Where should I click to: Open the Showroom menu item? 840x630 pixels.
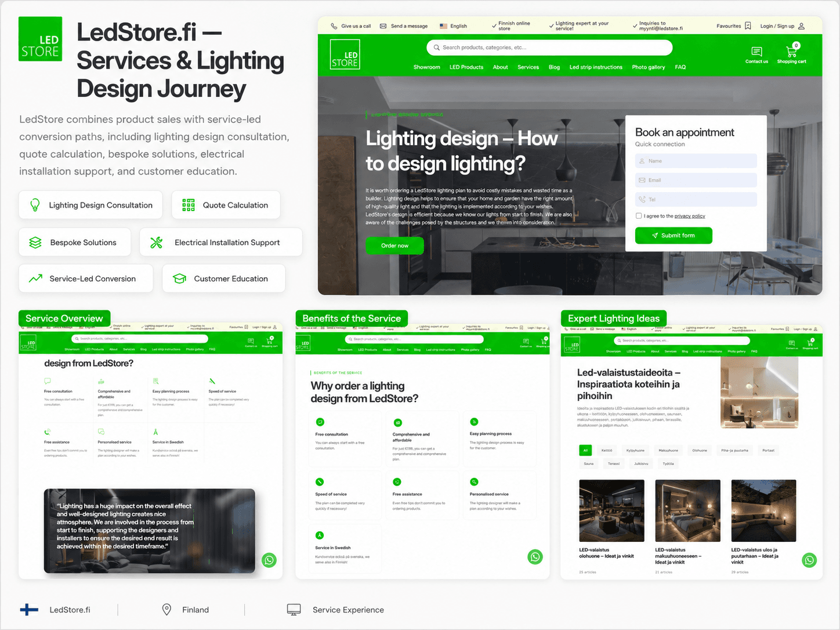426,67
